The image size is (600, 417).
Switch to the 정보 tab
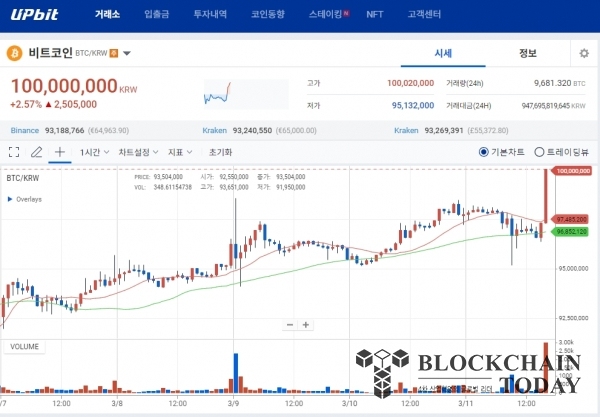528,53
